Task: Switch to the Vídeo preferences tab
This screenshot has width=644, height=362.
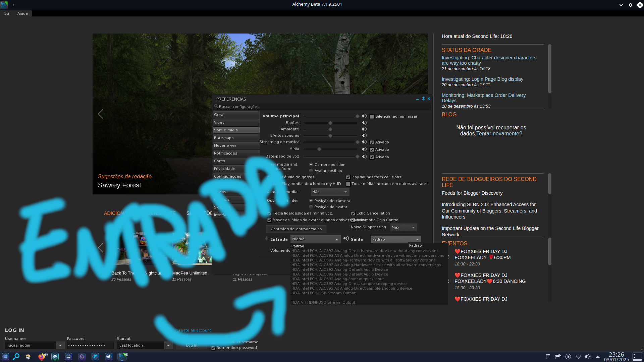Action: [x=236, y=122]
